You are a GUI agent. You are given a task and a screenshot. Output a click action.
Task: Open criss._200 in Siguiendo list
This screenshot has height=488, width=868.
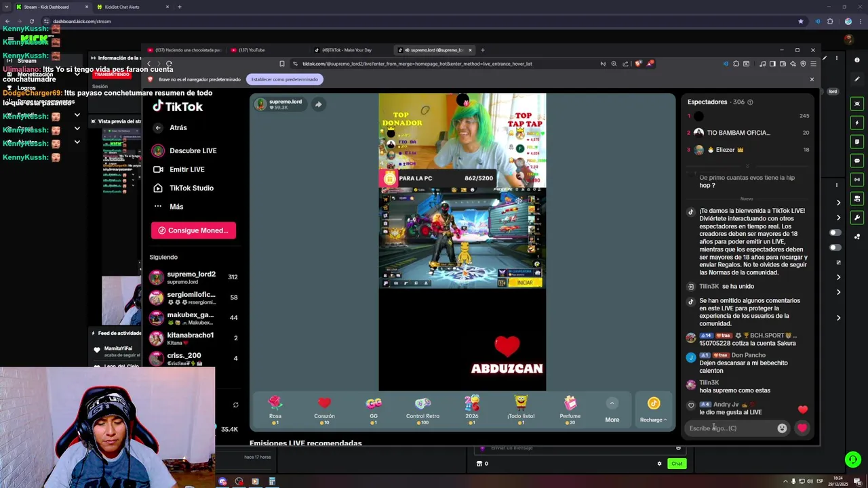coord(193,358)
